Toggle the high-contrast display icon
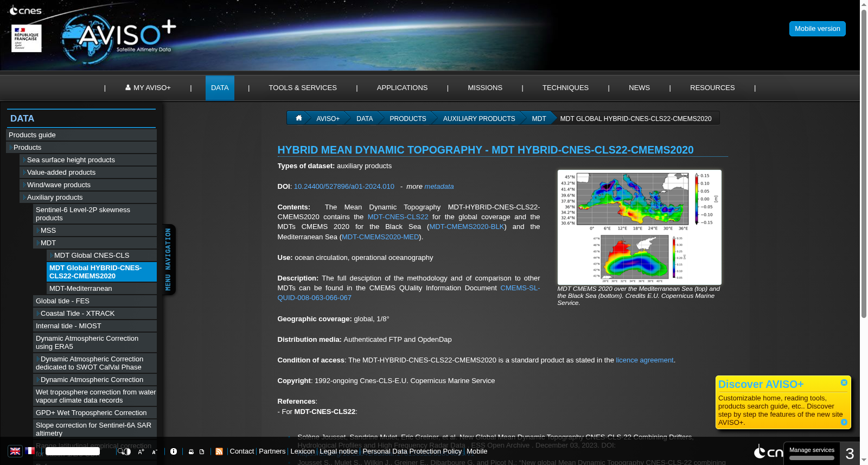 click(x=127, y=451)
